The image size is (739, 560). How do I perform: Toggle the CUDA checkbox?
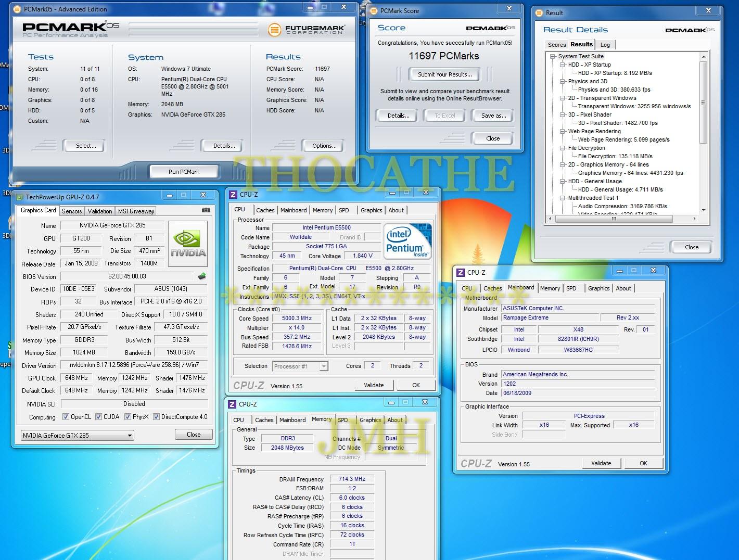pyautogui.click(x=98, y=417)
